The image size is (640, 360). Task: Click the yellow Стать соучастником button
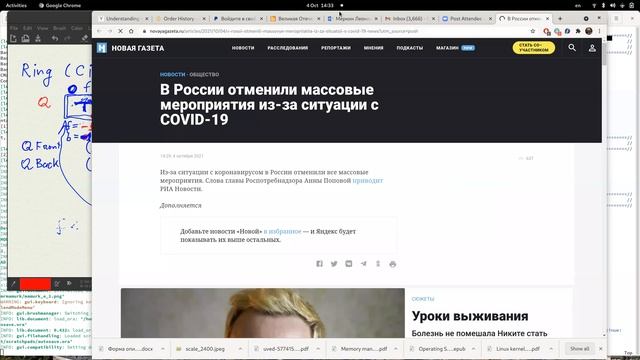coord(533,48)
